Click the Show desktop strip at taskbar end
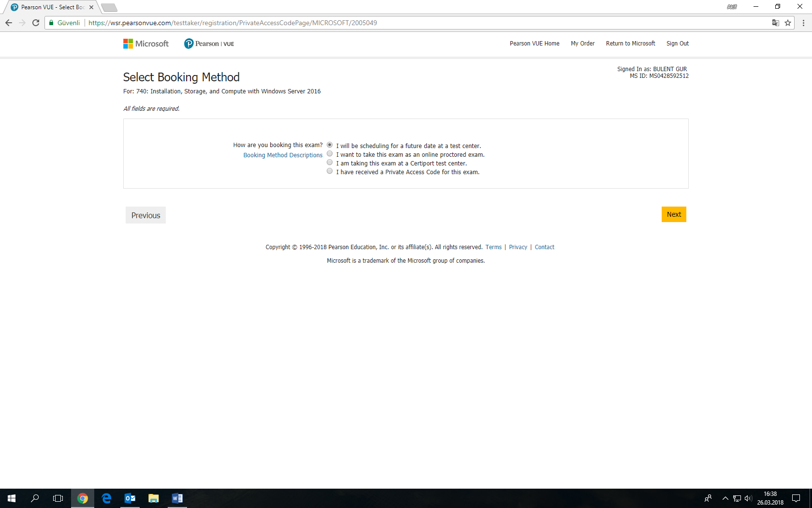Image resolution: width=812 pixels, height=508 pixels. [811, 498]
